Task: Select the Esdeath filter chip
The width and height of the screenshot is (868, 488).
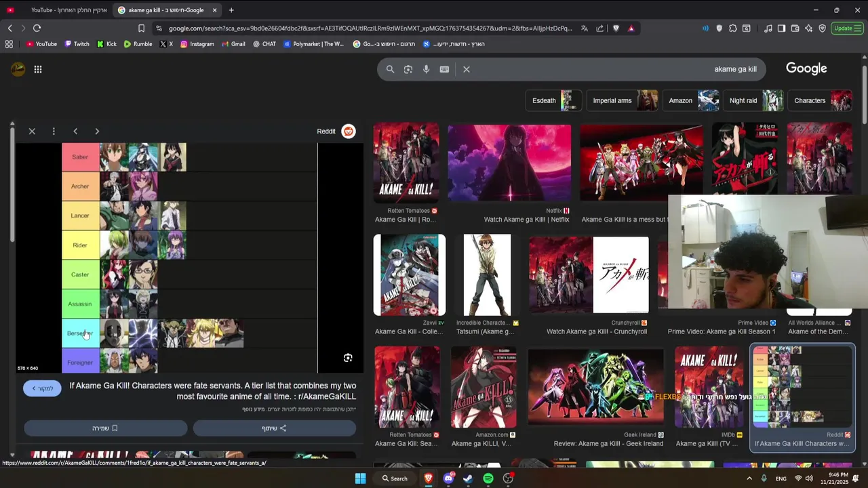Action: (x=553, y=100)
